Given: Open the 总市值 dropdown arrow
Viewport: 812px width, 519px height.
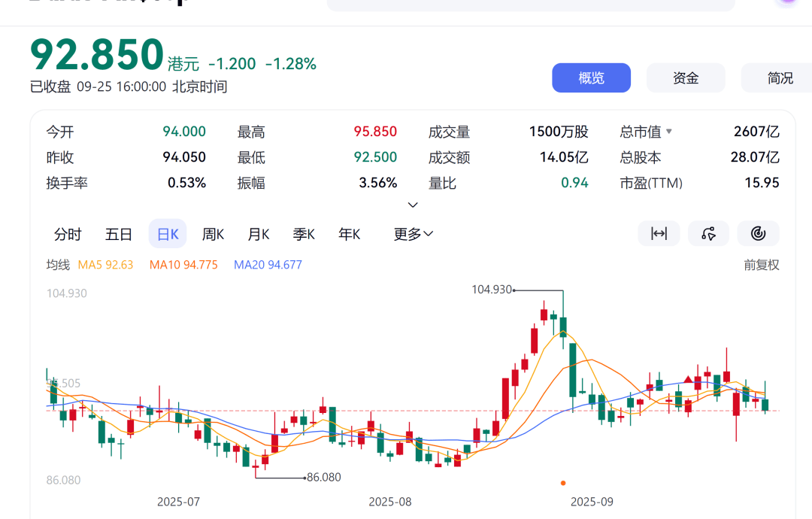Looking at the screenshot, I should coord(669,132).
